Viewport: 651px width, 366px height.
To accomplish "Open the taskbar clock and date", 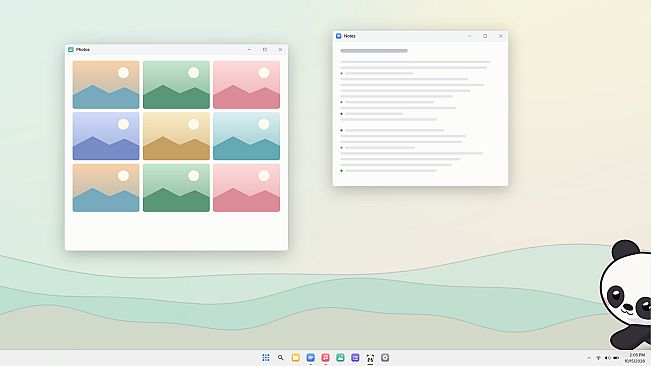I will click(636, 358).
